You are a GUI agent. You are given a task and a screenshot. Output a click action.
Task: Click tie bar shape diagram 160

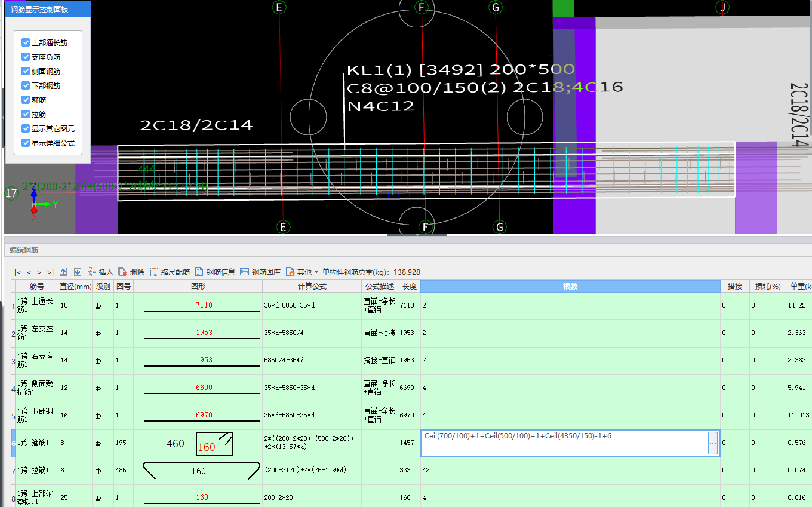(201, 471)
